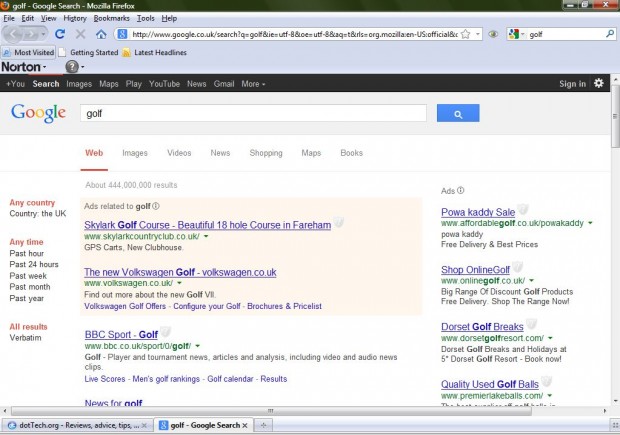This screenshot has height=435, width=620.
Task: Open dropdown arrow beside www.volkswagen.co.uk
Action: tap(179, 283)
